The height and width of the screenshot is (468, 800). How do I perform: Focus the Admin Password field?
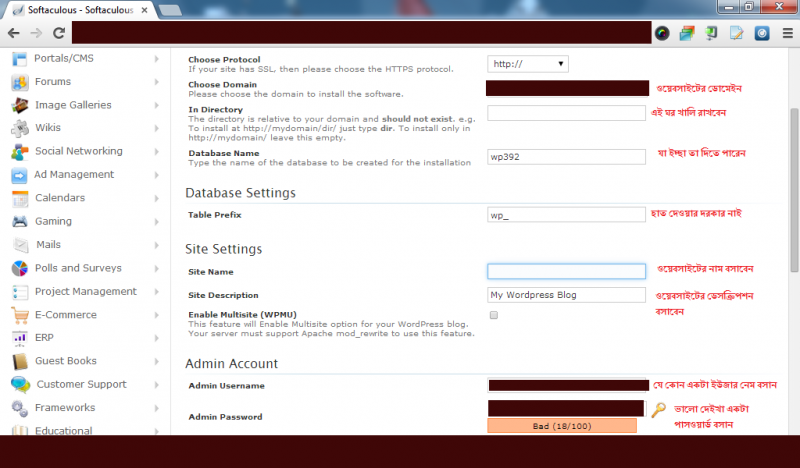pyautogui.click(x=566, y=408)
